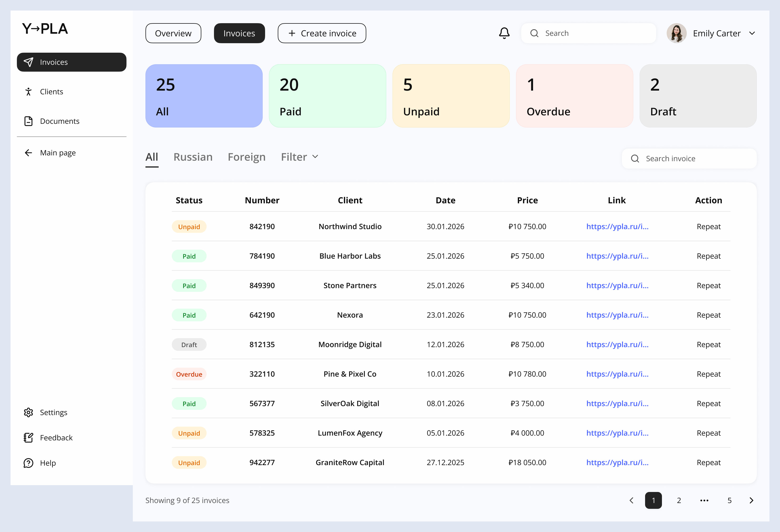This screenshot has width=780, height=532.
Task: Open the Filter dropdown
Action: point(299,157)
